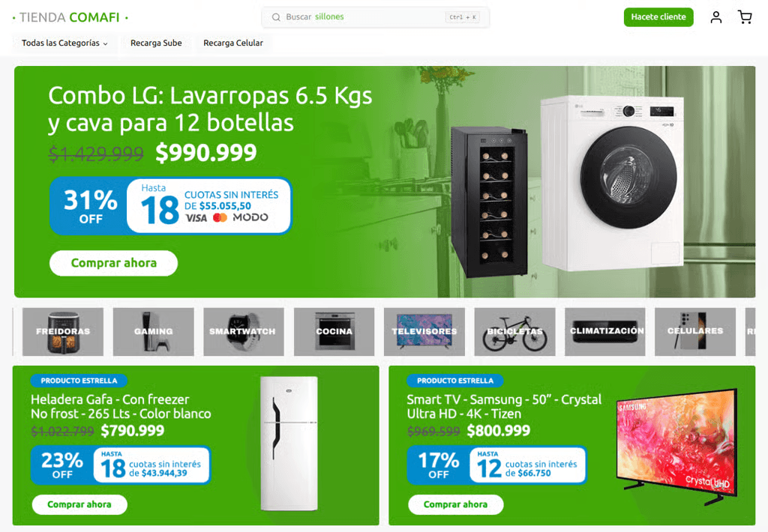768x532 pixels.
Task: Open the Celulares category tile
Action: [x=695, y=331]
